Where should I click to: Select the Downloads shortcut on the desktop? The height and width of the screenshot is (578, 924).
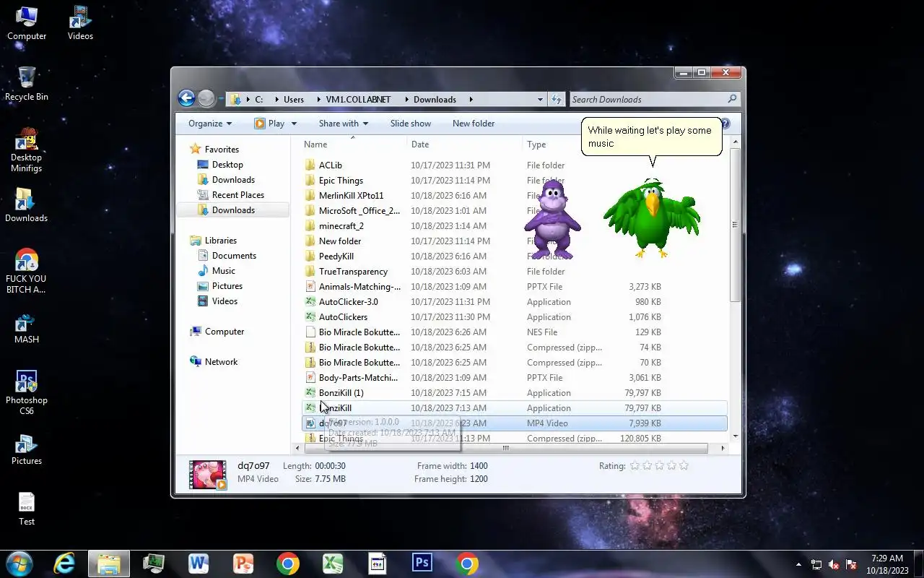pyautogui.click(x=27, y=205)
